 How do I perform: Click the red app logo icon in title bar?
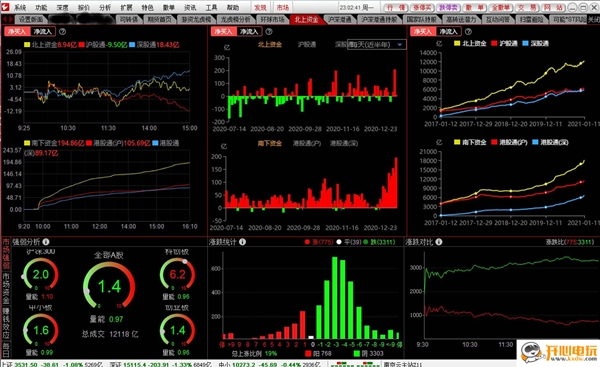[x=5, y=7]
